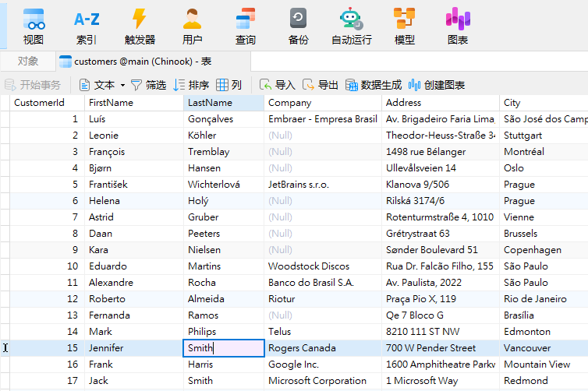Click the LastName edit field containing Smith for Jennifer
588x391 pixels.
pyautogui.click(x=224, y=348)
